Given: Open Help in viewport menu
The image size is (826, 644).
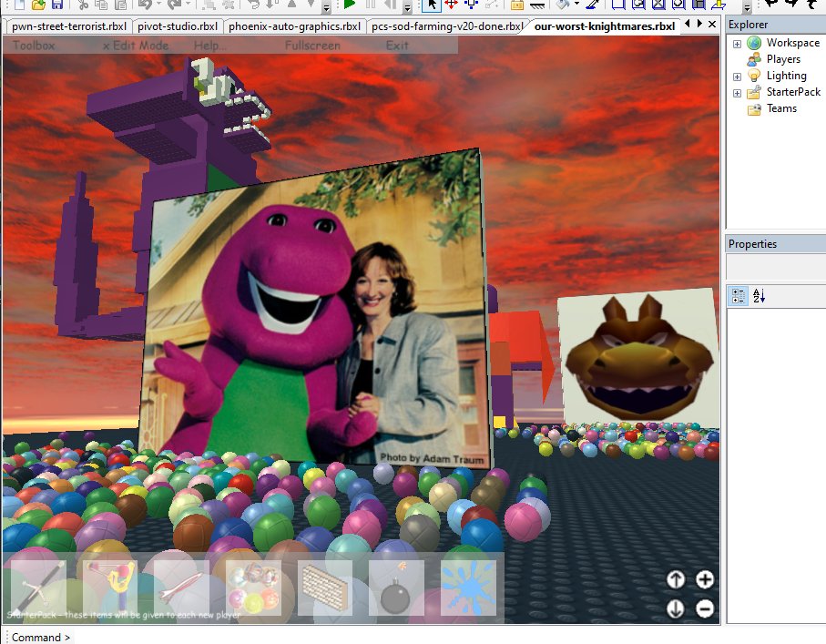Looking at the screenshot, I should tap(209, 46).
